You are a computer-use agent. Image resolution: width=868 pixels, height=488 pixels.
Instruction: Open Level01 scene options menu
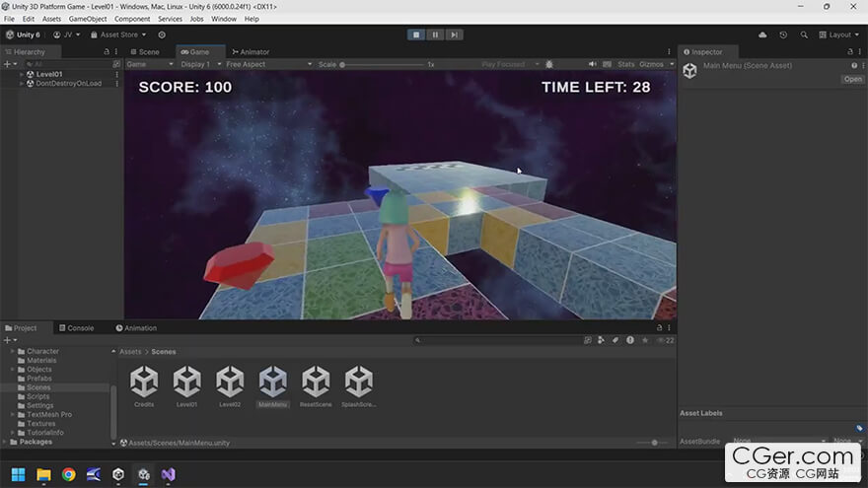click(116, 74)
